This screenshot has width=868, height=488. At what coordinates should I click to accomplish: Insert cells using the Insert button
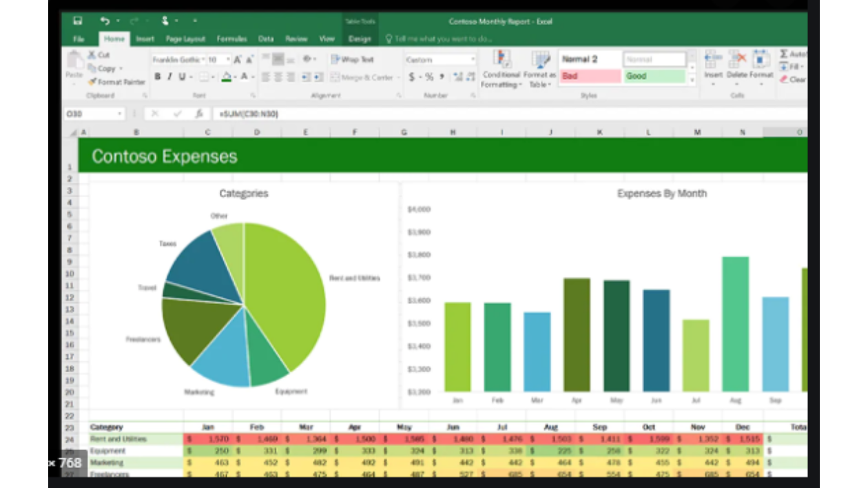(x=714, y=66)
